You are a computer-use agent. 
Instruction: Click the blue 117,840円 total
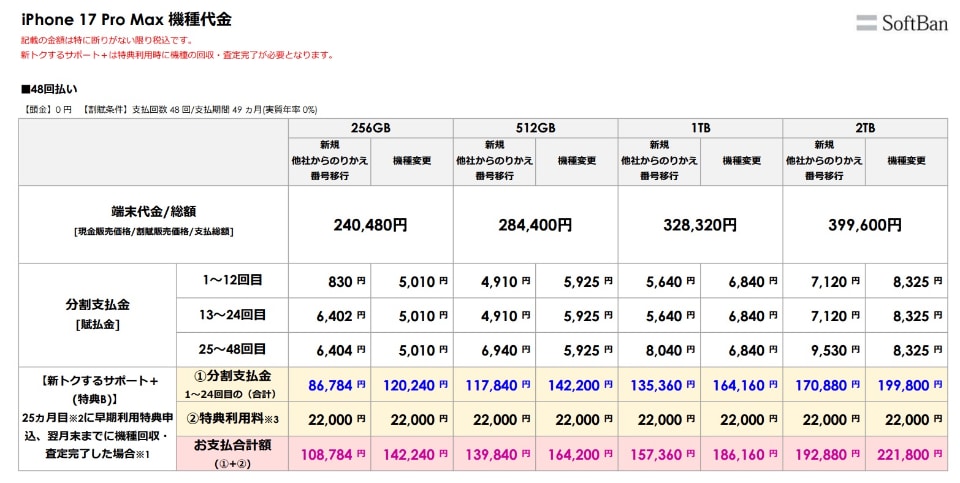[495, 385]
